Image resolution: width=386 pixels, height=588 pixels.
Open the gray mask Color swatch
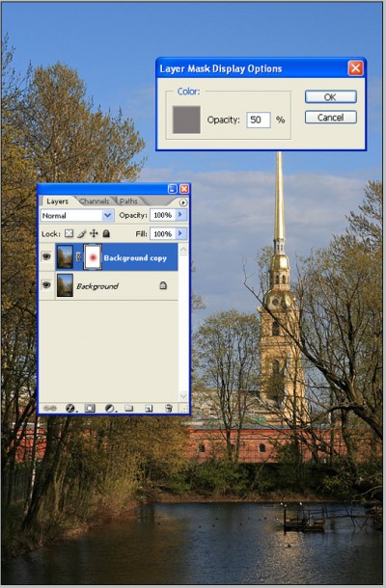point(186,120)
